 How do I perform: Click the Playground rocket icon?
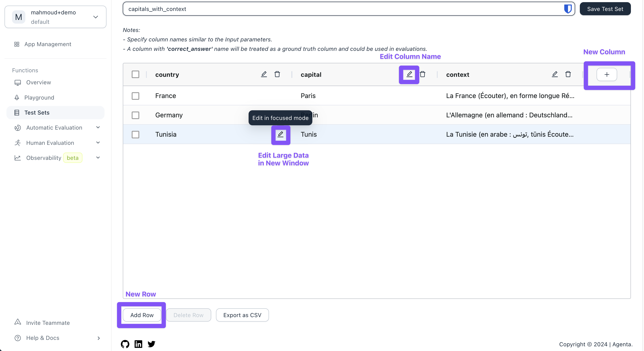pyautogui.click(x=17, y=97)
